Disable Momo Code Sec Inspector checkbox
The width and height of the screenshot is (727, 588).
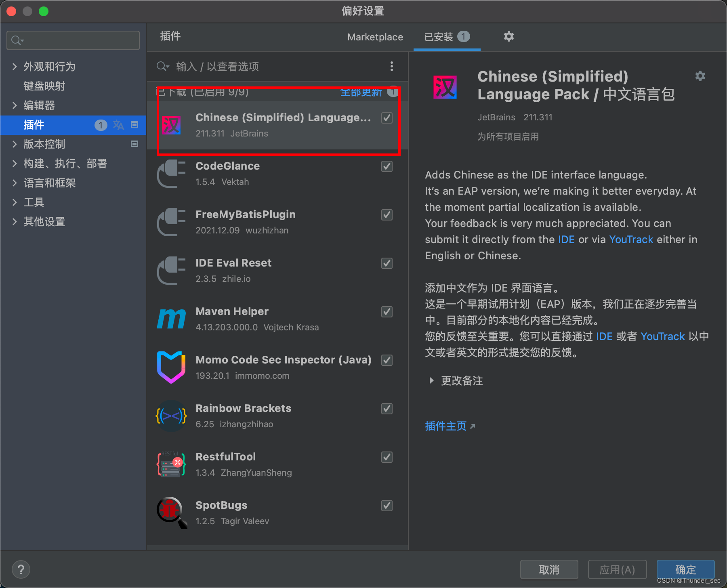387,360
